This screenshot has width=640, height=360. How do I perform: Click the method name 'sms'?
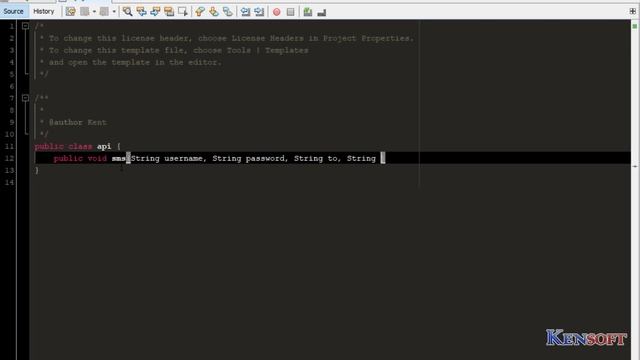119,158
